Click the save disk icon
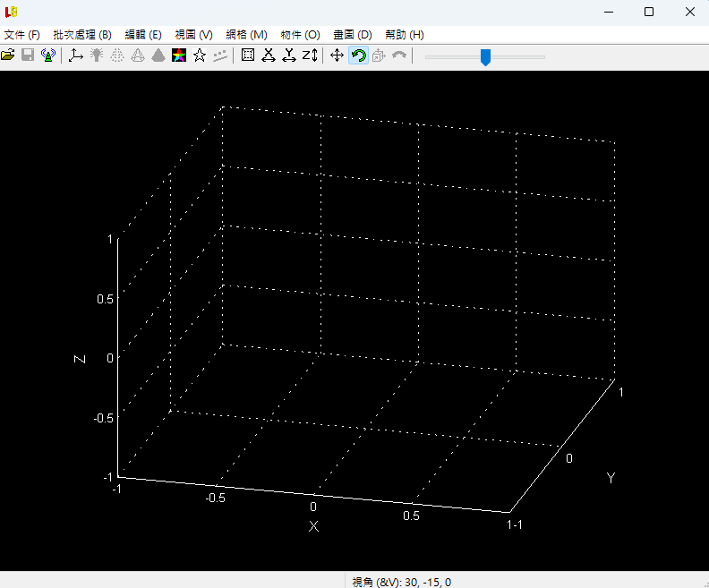Image resolution: width=709 pixels, height=588 pixels. [28, 55]
